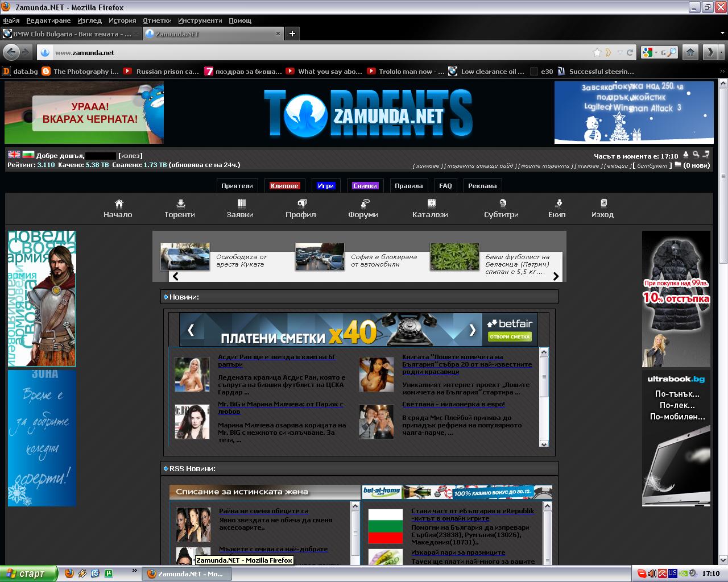Open the Каталози catalogs icon
The height and width of the screenshot is (582, 728).
coord(431,203)
